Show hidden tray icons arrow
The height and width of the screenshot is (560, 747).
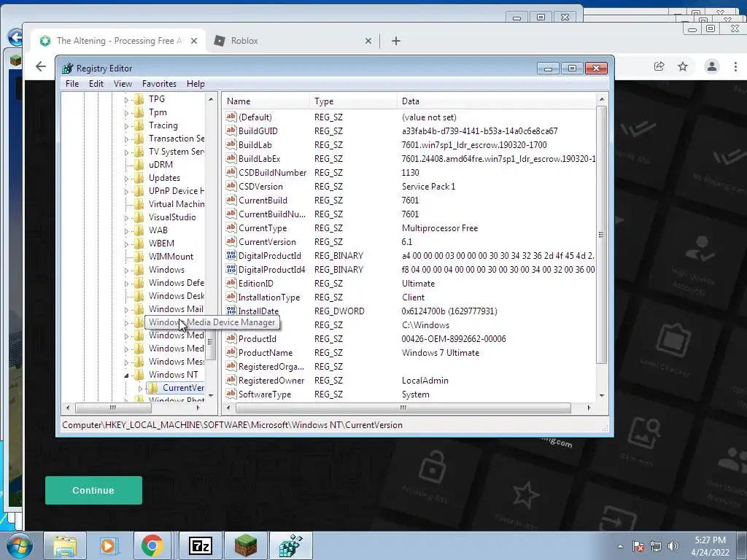pyautogui.click(x=620, y=546)
